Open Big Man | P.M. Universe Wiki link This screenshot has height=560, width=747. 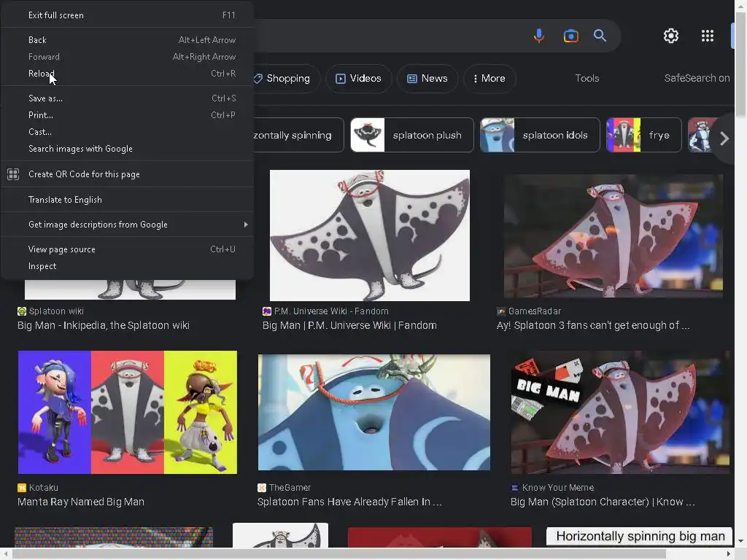pyautogui.click(x=349, y=325)
